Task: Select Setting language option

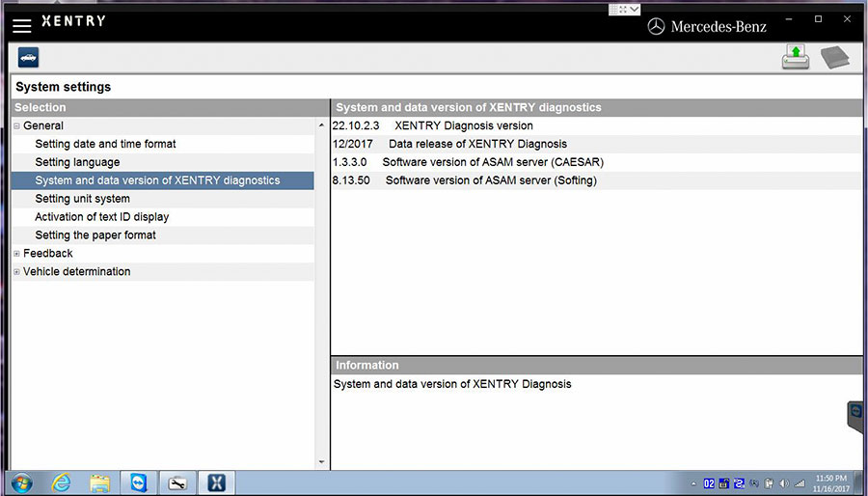Action: [77, 162]
